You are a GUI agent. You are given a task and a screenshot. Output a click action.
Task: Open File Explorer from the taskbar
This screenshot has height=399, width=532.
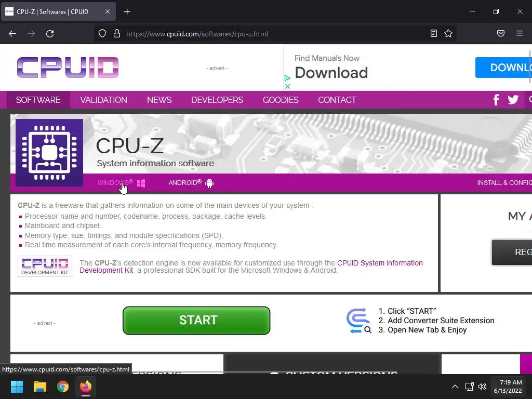pos(39,387)
